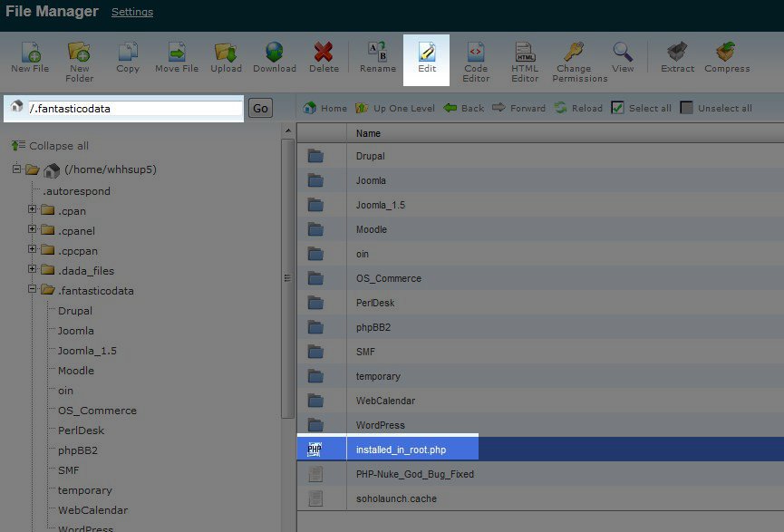Check the Select all checkbox
The image size is (784, 532).
pyautogui.click(x=617, y=108)
